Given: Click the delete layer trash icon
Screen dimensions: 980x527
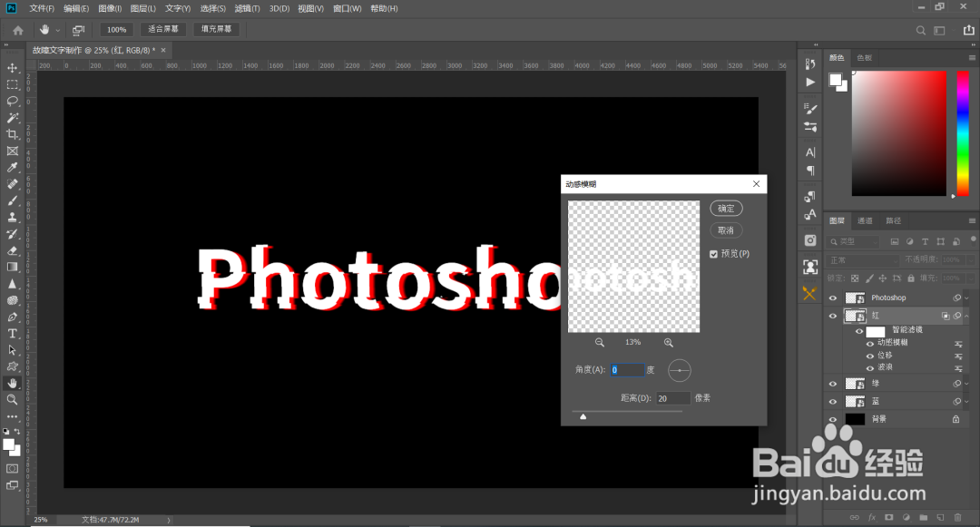Looking at the screenshot, I should click(958, 517).
